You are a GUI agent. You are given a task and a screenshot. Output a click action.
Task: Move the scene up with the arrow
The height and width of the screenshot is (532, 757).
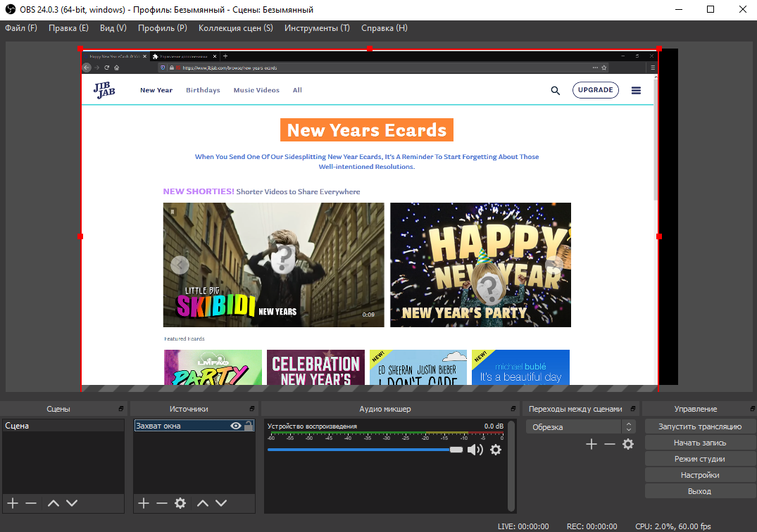click(54, 503)
